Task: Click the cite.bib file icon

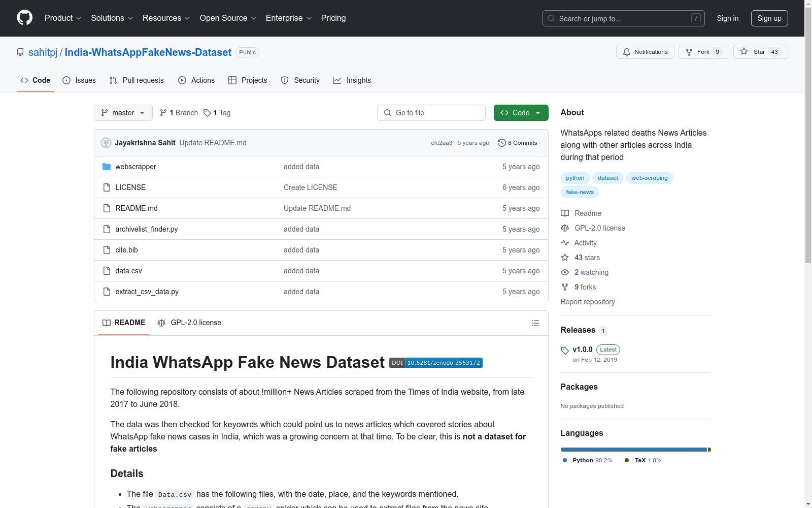Action: coord(107,250)
